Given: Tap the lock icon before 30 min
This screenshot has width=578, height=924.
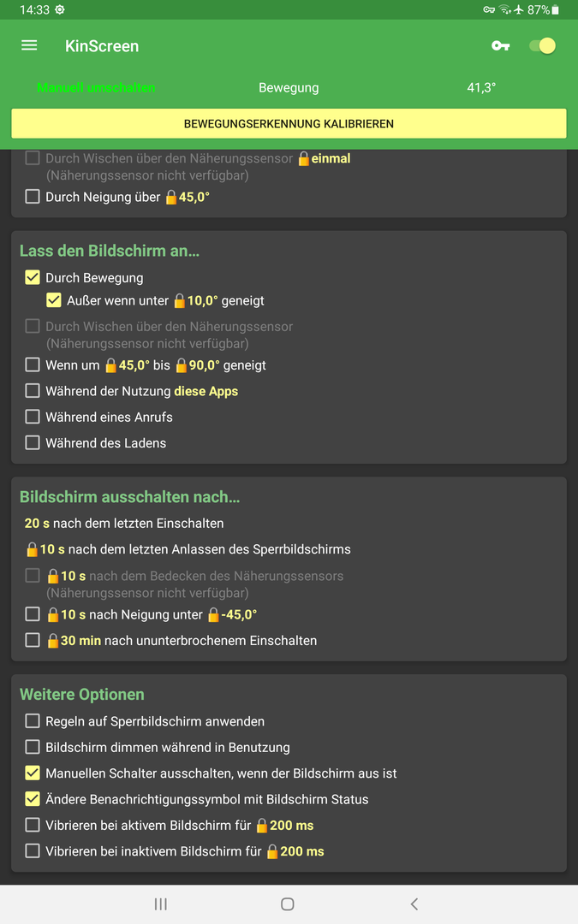Looking at the screenshot, I should [52, 641].
